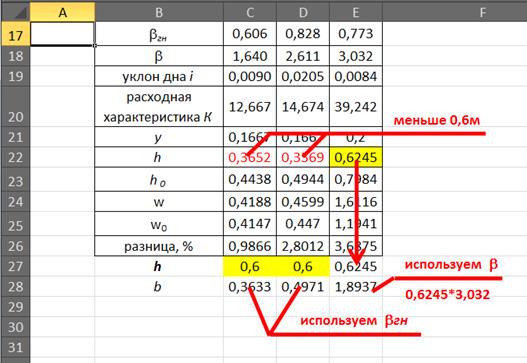Select column B header

[x=159, y=12]
